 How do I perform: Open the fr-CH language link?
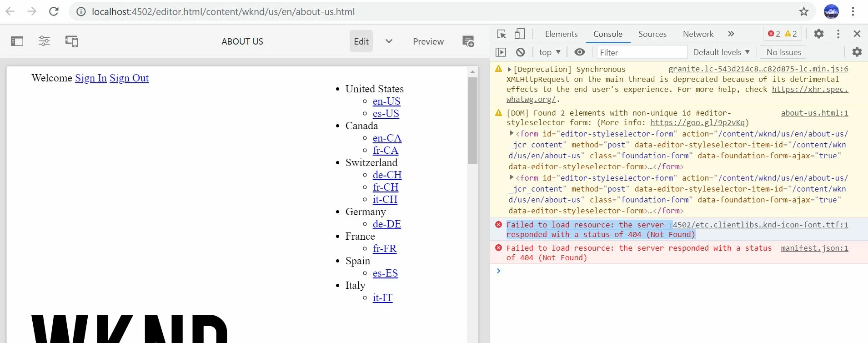pos(386,187)
